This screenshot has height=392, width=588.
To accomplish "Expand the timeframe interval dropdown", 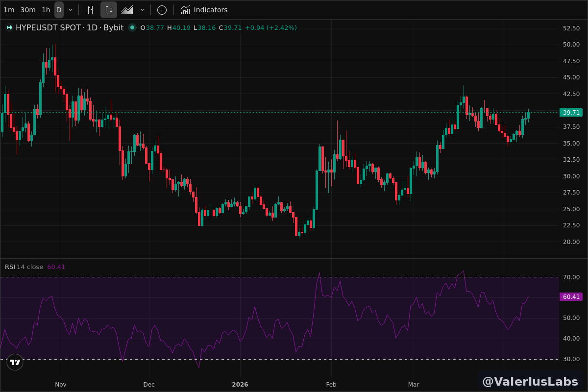I will (x=71, y=10).
